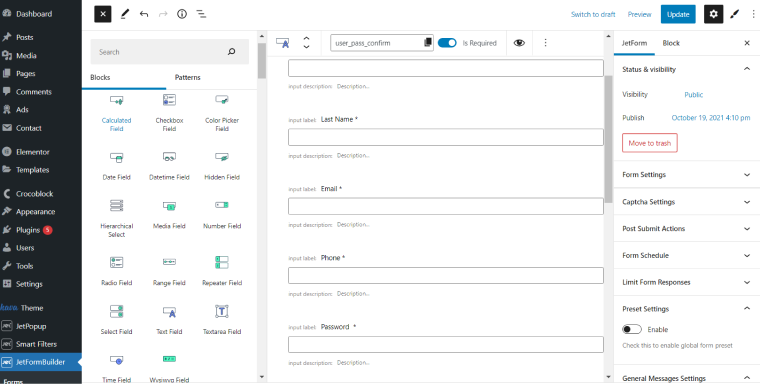Viewport: 760px width, 384px height.
Task: Click the Preview link
Action: tap(639, 15)
